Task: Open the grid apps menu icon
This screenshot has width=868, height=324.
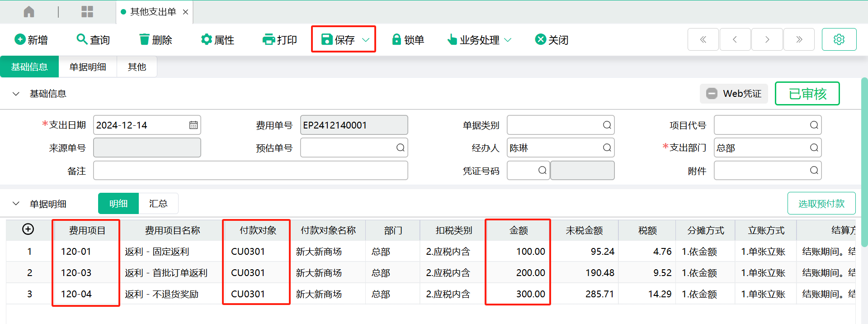Action: pos(87,12)
